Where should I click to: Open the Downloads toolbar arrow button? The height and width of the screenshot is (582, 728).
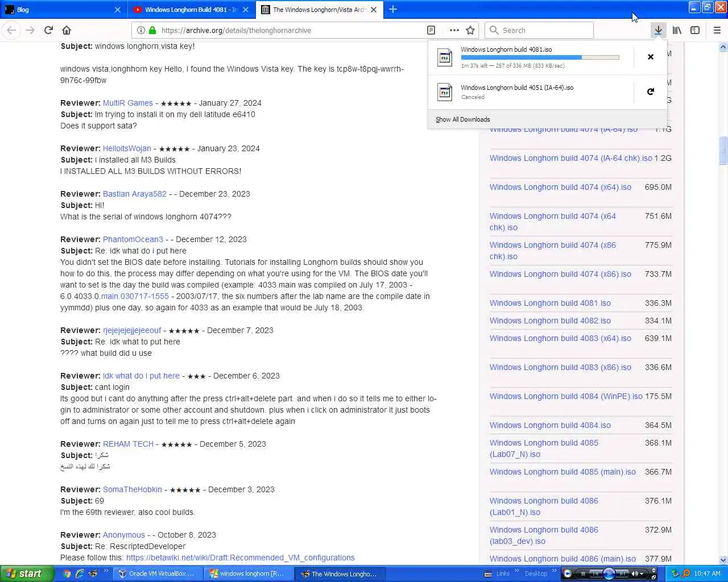tap(658, 30)
